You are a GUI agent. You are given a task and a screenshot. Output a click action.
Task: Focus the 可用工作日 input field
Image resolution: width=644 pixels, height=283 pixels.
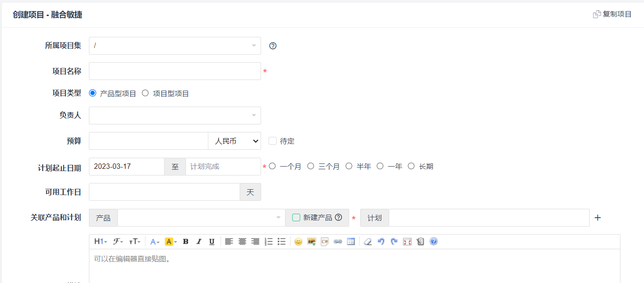[165, 192]
